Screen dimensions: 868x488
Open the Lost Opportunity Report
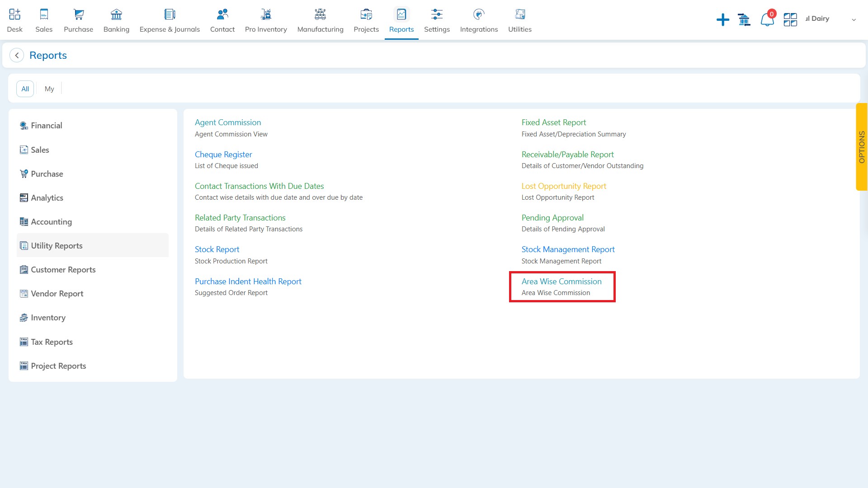coord(564,186)
